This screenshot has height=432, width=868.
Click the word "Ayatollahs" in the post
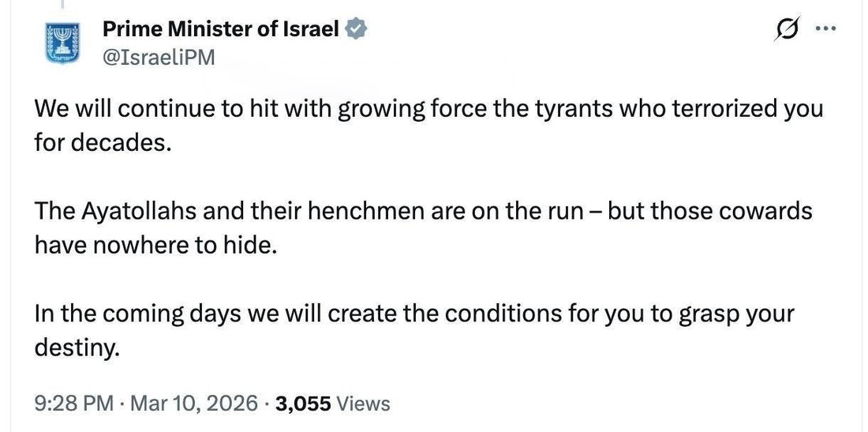click(144, 212)
